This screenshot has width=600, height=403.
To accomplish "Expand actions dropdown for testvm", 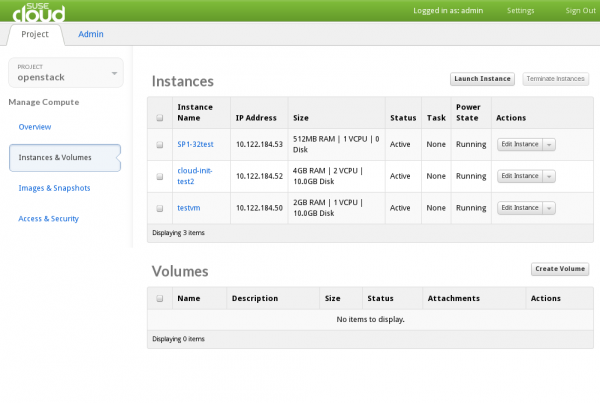I will pyautogui.click(x=549, y=208).
